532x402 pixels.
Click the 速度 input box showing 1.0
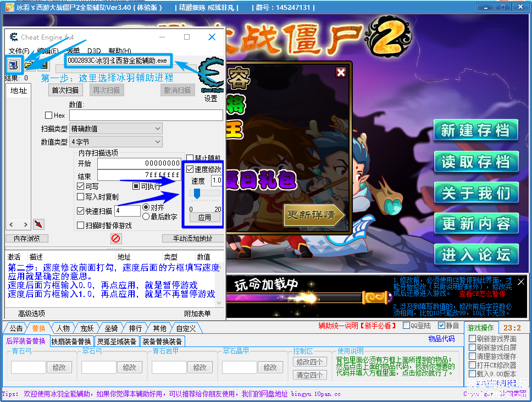tap(217, 180)
